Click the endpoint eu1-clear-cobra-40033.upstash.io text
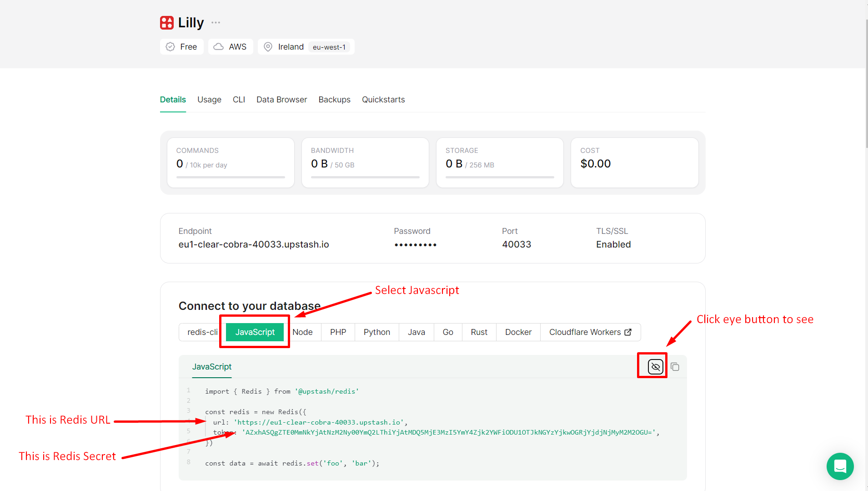This screenshot has width=868, height=491. pos(254,244)
